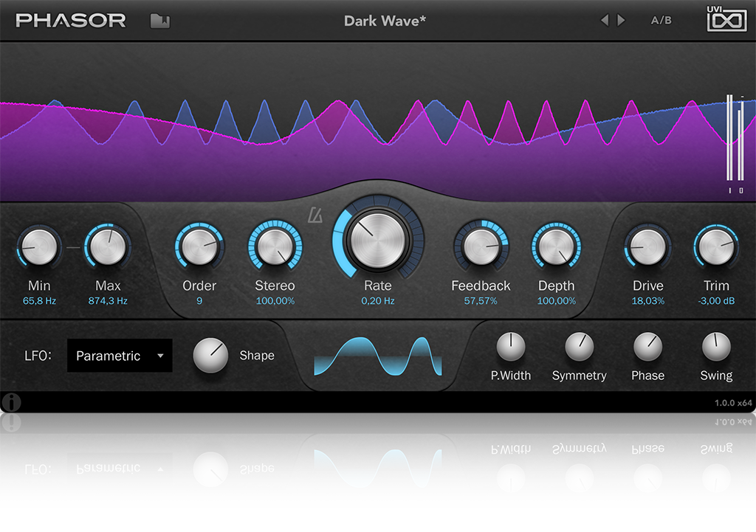Click the Min frequency knob
Image resolution: width=756 pixels, height=532 pixels.
(39, 246)
